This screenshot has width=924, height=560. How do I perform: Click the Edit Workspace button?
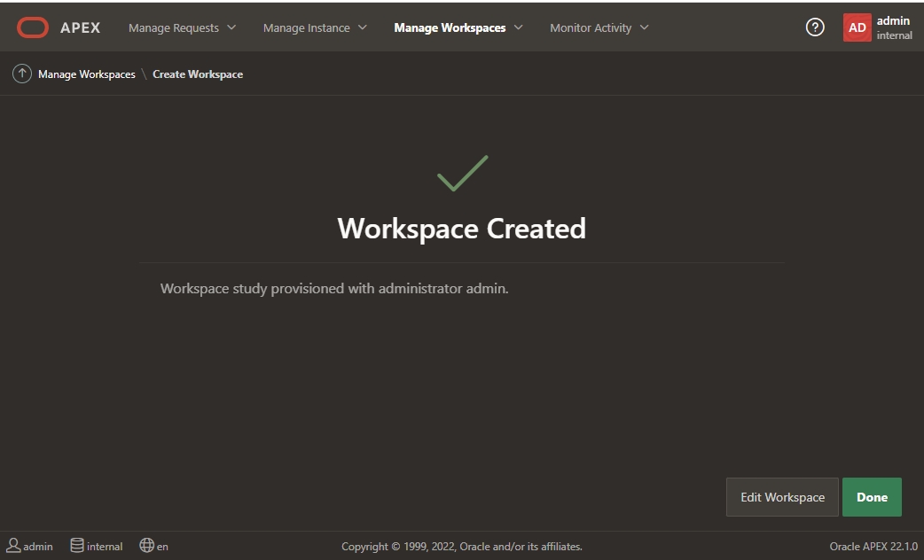(x=782, y=497)
